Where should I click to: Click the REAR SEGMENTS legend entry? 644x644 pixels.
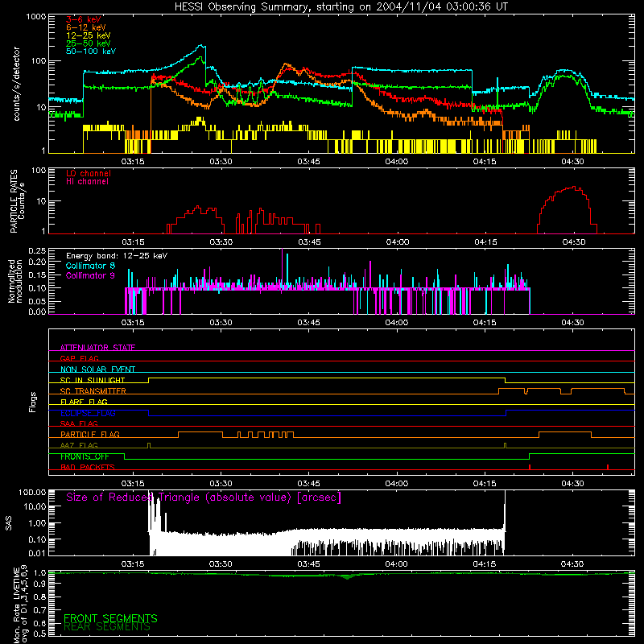[x=107, y=627]
